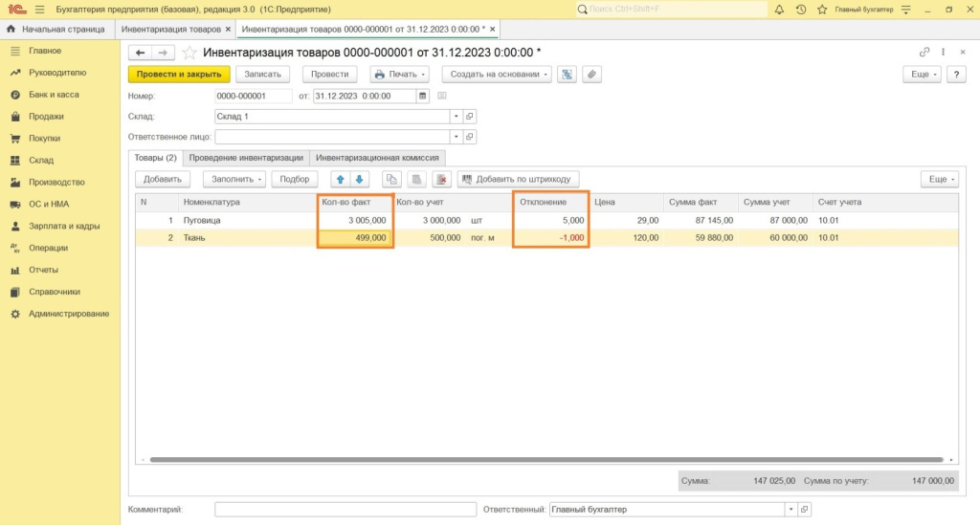Screen dimensions: 980x525
Task: Add document to favorites with star icon
Action: click(x=189, y=52)
